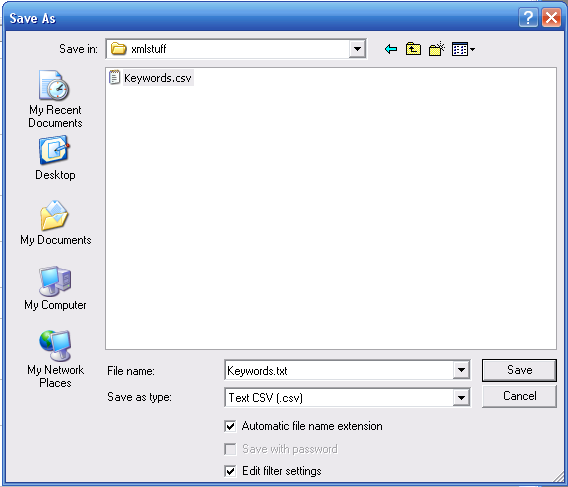
Task: Open My Recent Documents shortcut
Action: tap(55, 99)
